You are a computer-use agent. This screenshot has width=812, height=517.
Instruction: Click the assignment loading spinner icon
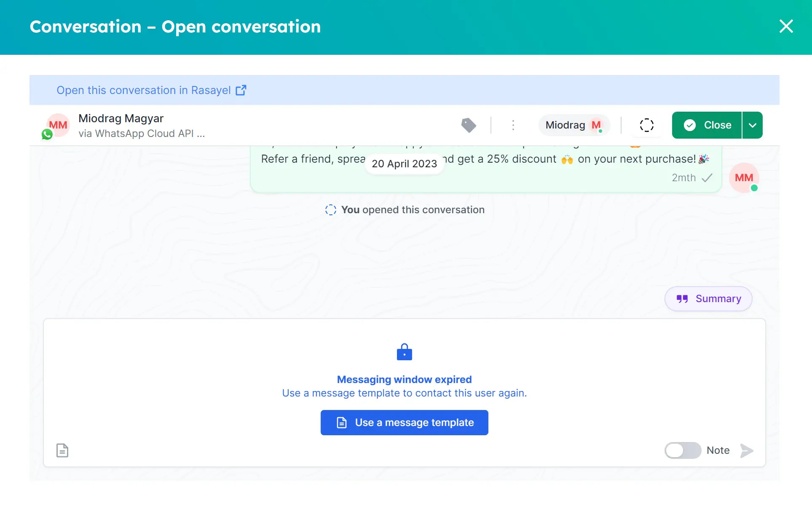[646, 125]
